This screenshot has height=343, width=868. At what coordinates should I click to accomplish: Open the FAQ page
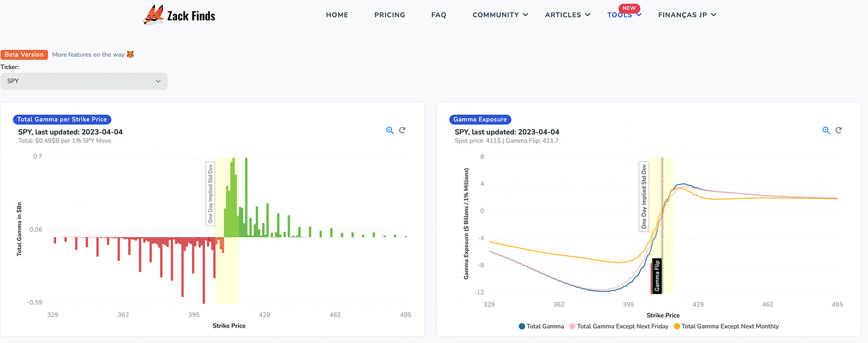click(x=439, y=15)
